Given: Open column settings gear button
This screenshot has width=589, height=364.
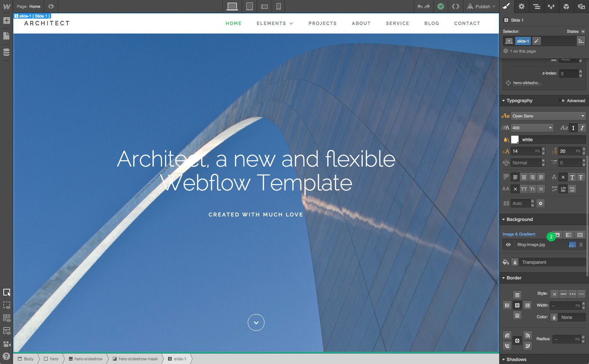Looking at the screenshot, I should click(x=541, y=203).
